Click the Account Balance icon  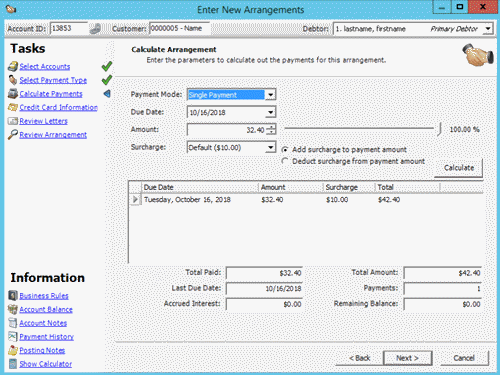[13, 309]
